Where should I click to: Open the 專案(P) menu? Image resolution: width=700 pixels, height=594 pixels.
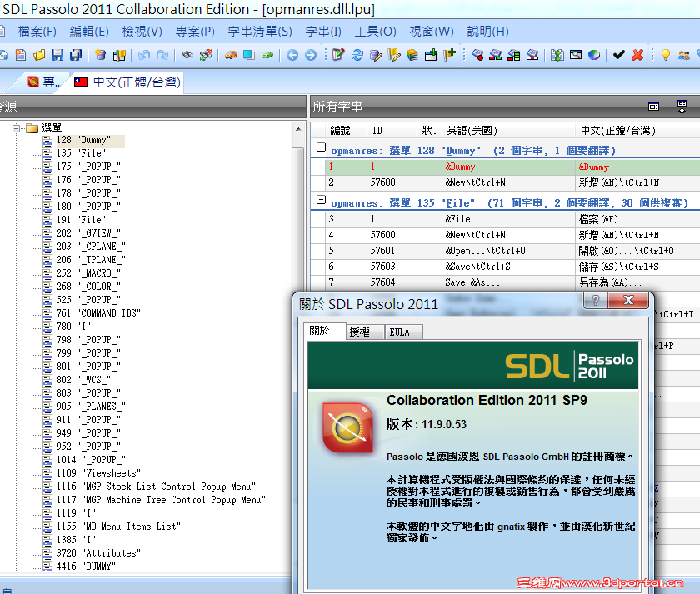click(195, 31)
